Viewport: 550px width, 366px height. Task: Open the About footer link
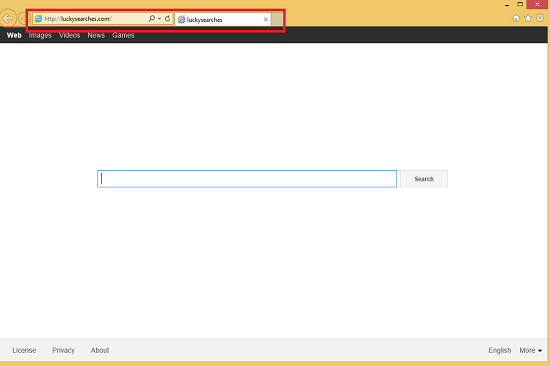pyautogui.click(x=100, y=350)
